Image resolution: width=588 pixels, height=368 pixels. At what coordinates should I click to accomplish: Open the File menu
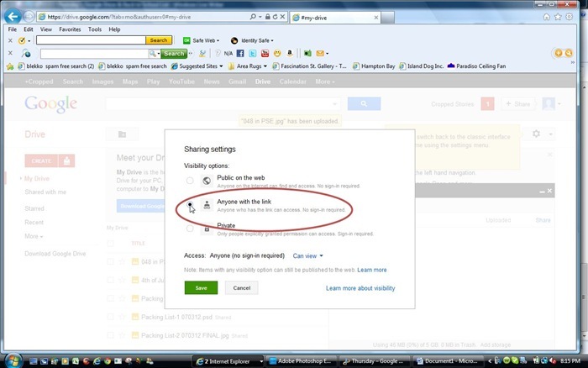(x=13, y=29)
